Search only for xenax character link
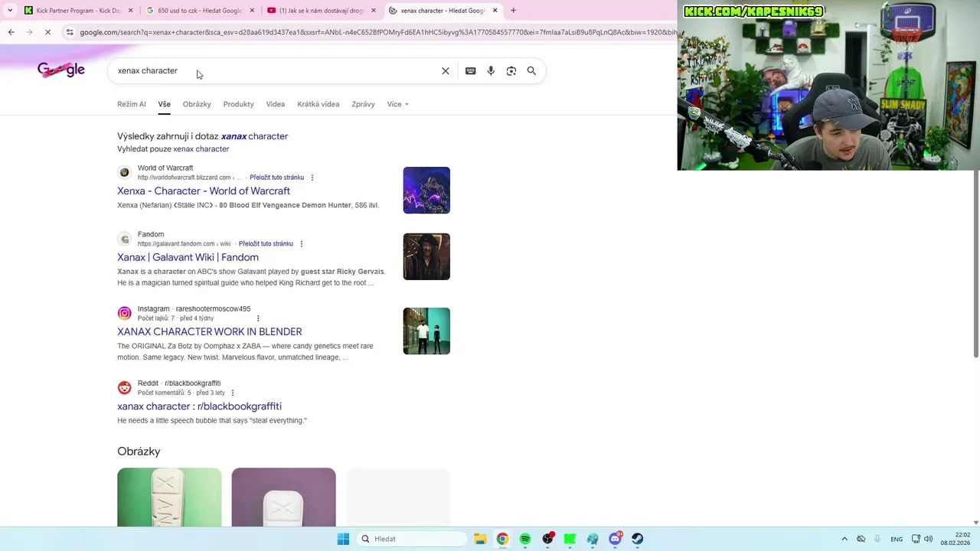980x551 pixels. point(201,149)
